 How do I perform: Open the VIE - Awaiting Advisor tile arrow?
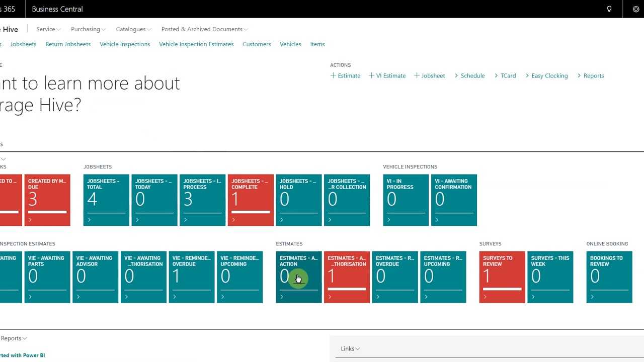click(x=78, y=297)
